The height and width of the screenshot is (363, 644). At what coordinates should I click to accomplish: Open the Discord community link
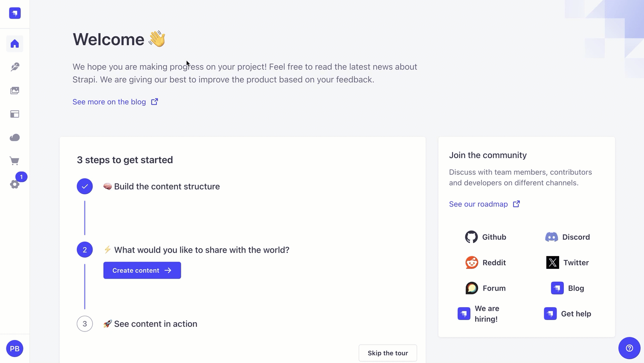(568, 237)
